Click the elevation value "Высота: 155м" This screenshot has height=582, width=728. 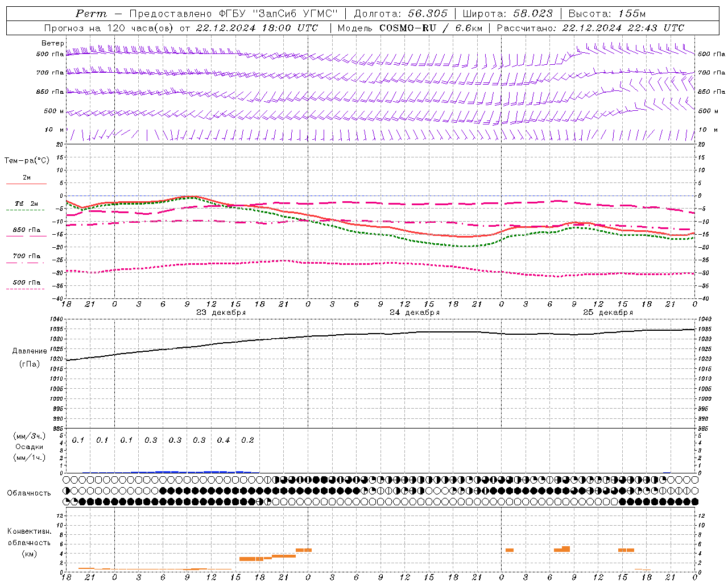607,14
